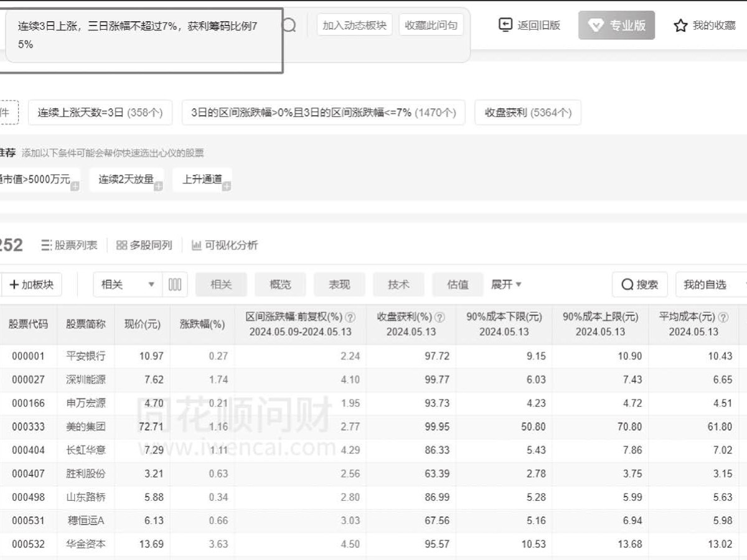The height and width of the screenshot is (560, 747).
Task: Open stock 华金资本
Action: tap(86, 544)
